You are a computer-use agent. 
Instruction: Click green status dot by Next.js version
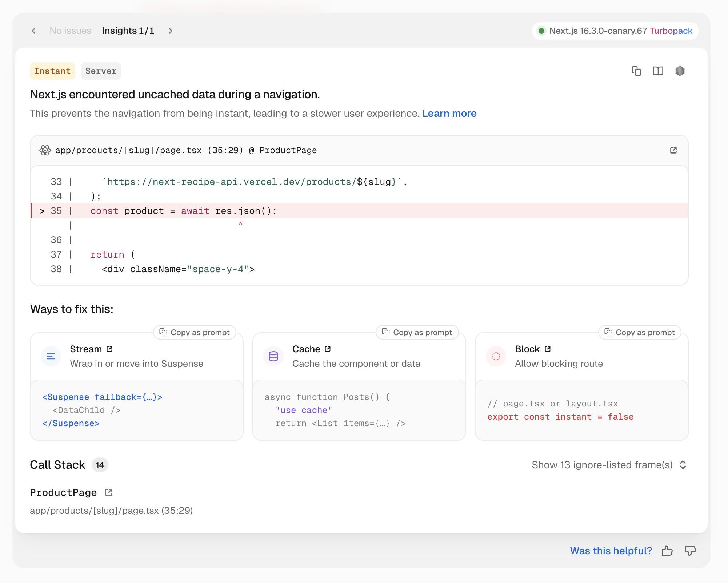[x=541, y=31]
